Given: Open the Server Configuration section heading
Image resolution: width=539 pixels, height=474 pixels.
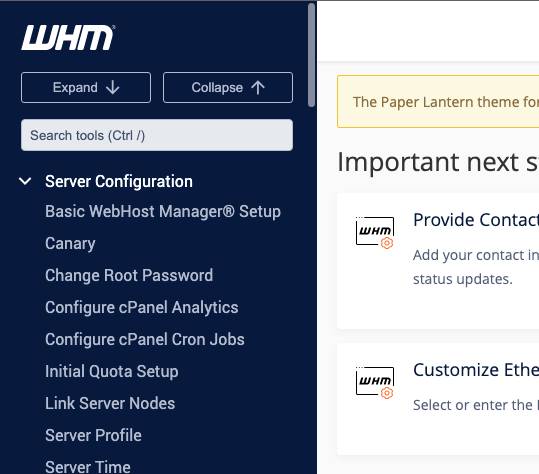Looking at the screenshot, I should pos(119,181).
